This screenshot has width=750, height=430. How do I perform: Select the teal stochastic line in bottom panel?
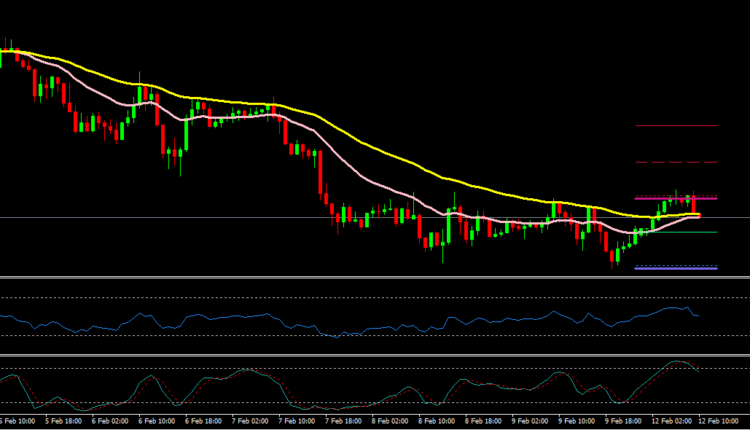(x=150, y=379)
